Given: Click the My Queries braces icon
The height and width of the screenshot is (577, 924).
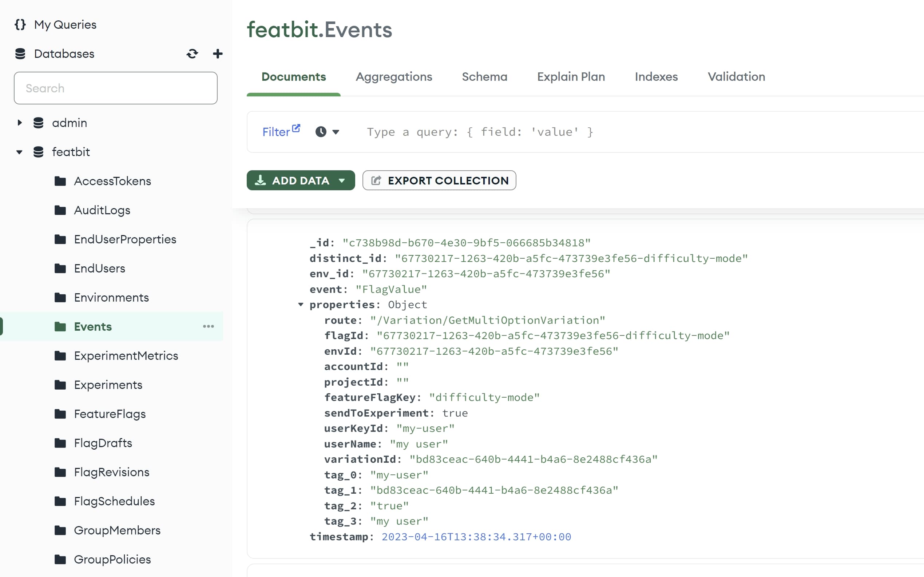Looking at the screenshot, I should coord(20,25).
